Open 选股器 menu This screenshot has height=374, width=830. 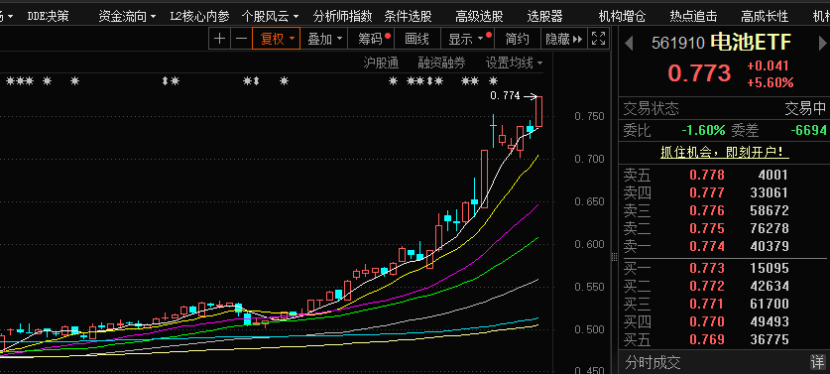click(545, 16)
